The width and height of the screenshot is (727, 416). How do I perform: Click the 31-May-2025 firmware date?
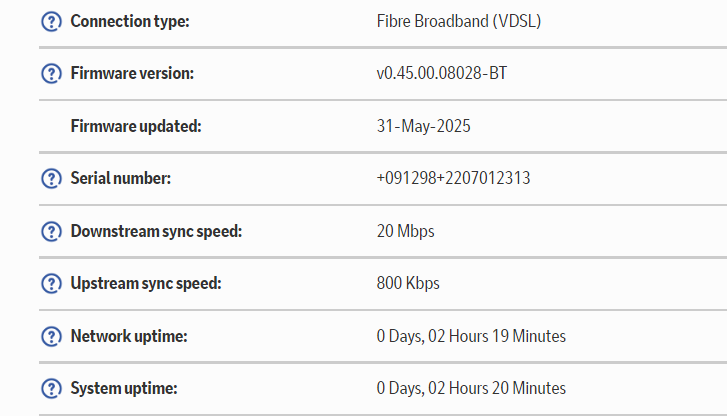point(424,126)
